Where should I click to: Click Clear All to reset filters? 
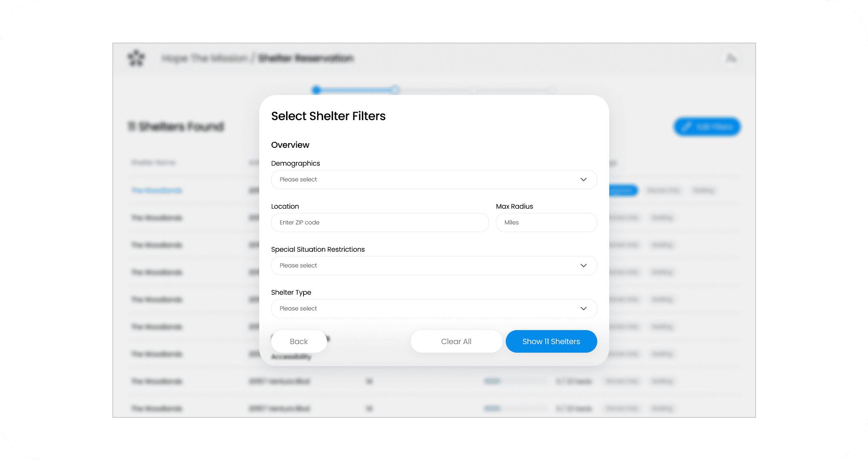click(x=456, y=341)
